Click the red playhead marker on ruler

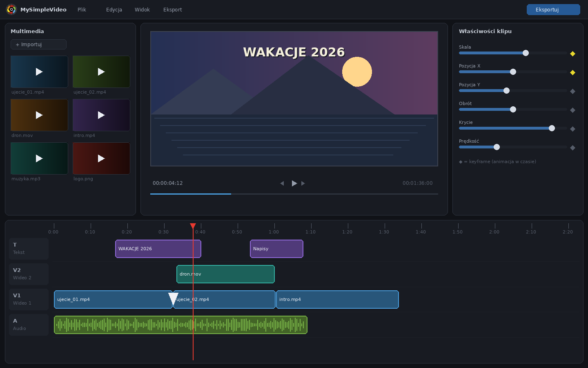tap(193, 226)
